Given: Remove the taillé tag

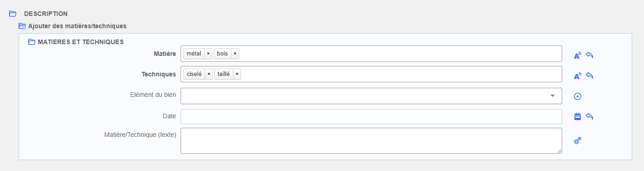Looking at the screenshot, I should point(237,74).
